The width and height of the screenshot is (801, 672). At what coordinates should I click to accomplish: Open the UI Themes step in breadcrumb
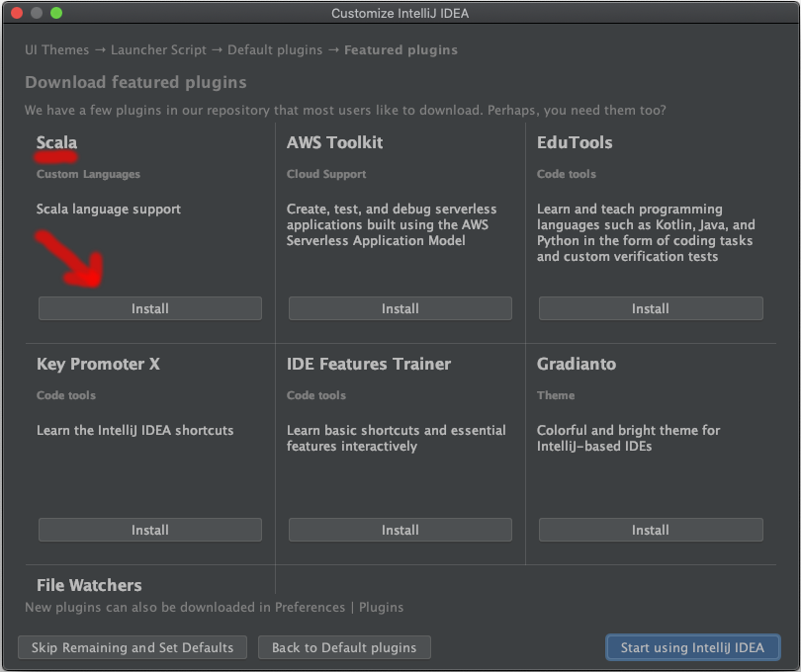(56, 49)
